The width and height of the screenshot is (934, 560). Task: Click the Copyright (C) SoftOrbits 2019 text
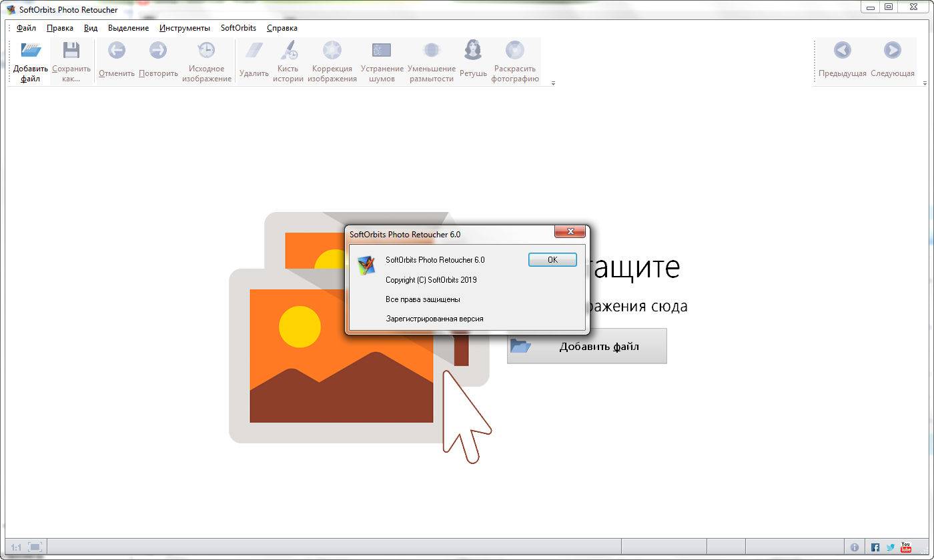coord(431,280)
